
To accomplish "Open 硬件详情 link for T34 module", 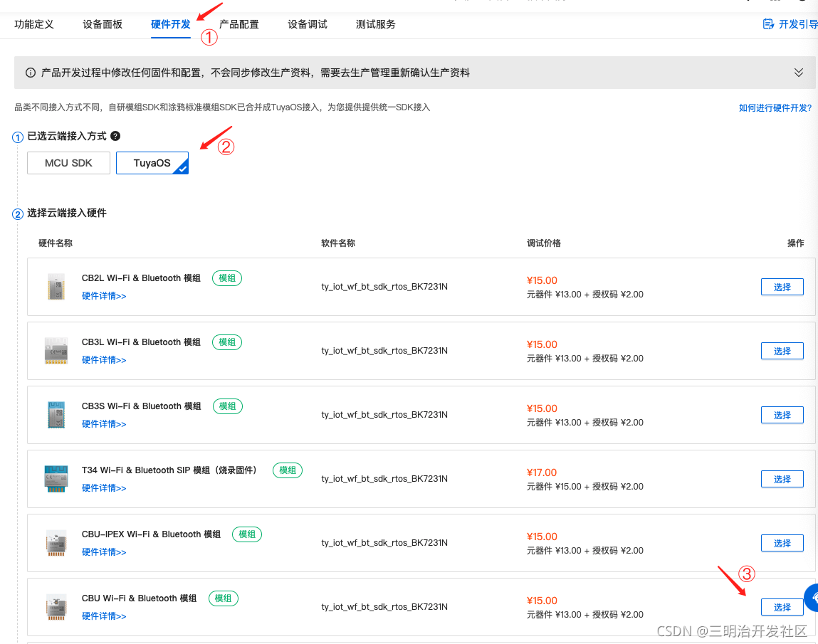I will click(104, 488).
